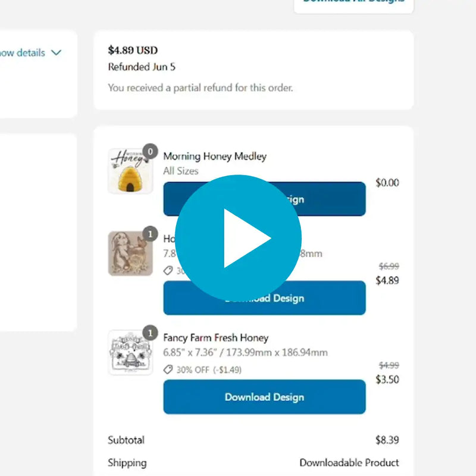Select the Fancy Farm Fresh Honey title
The image size is (476, 476).
pos(216,337)
